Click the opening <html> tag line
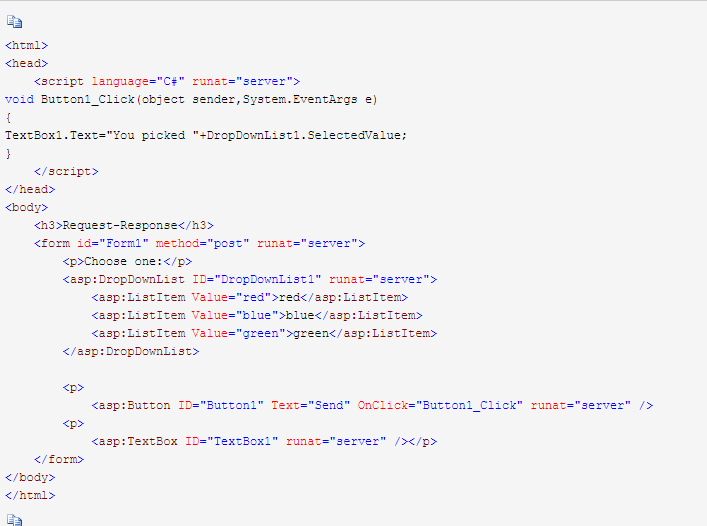707x526 pixels. click(x=27, y=46)
